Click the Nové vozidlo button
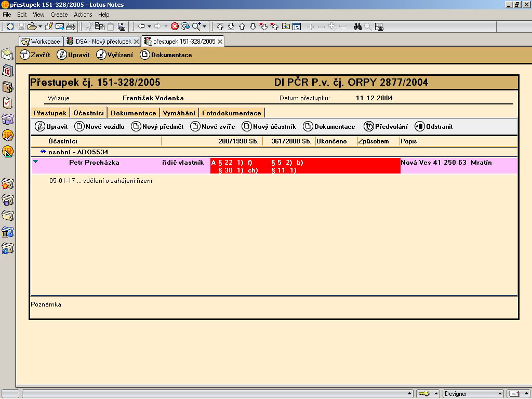The image size is (532, 399). 99,127
